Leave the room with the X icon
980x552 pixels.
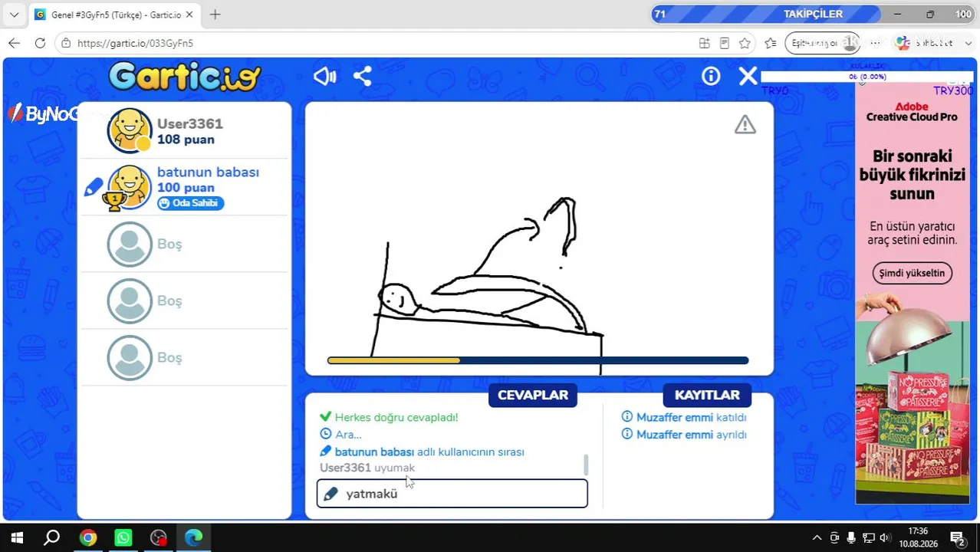pyautogui.click(x=748, y=76)
